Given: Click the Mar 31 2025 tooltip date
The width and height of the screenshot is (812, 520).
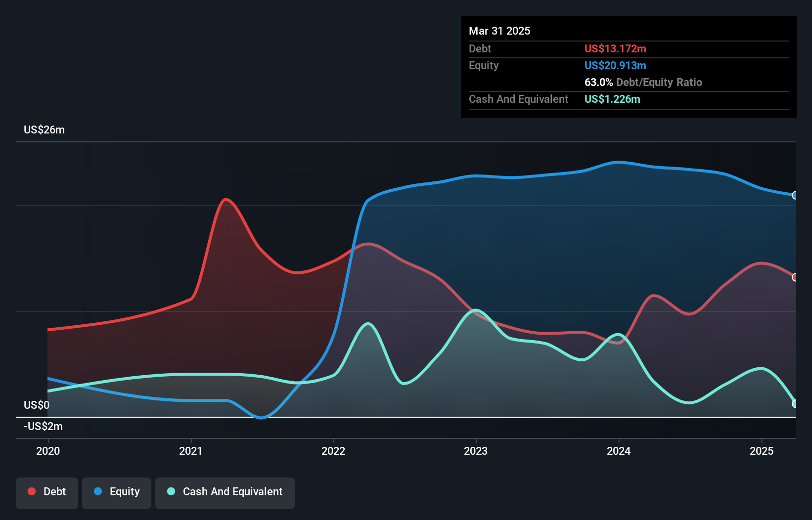Looking at the screenshot, I should tap(499, 31).
